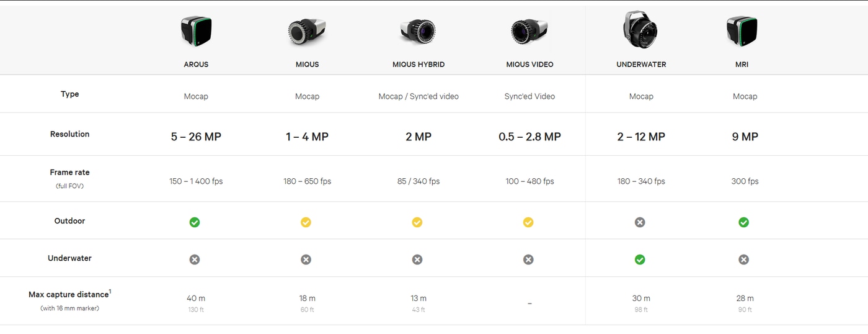Click the Outdoor row label
The height and width of the screenshot is (334, 868).
70,221
